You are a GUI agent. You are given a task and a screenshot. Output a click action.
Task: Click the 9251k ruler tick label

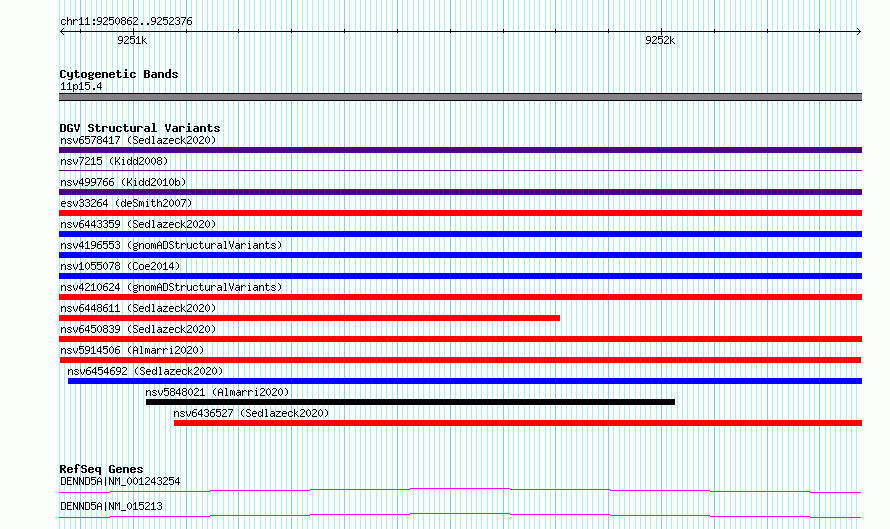132,40
